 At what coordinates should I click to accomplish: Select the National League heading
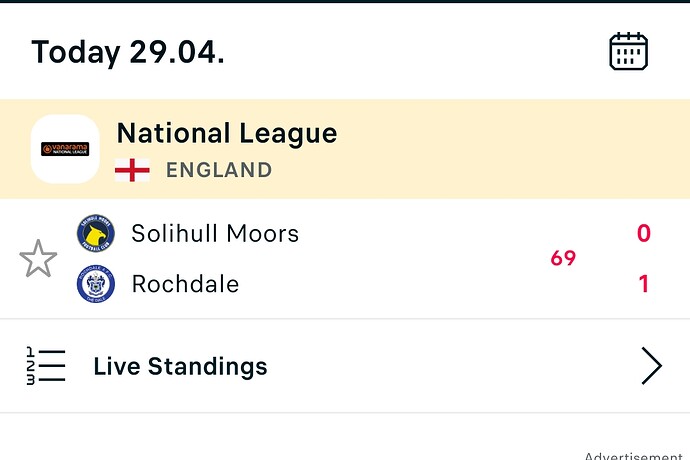227,133
